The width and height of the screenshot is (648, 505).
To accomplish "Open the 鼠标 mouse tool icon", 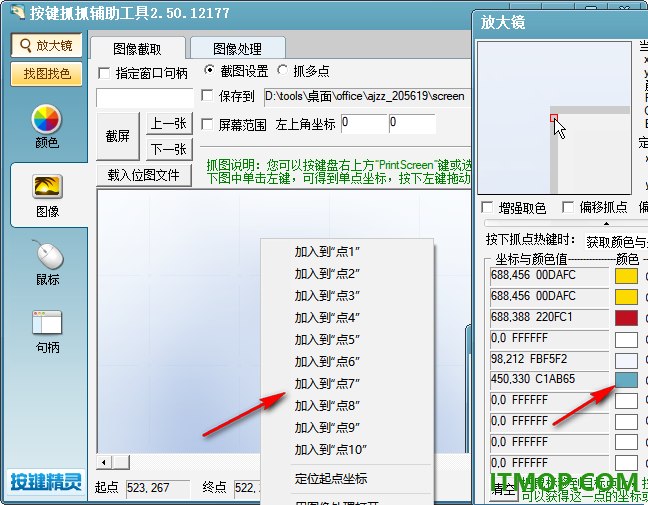I will (48, 263).
